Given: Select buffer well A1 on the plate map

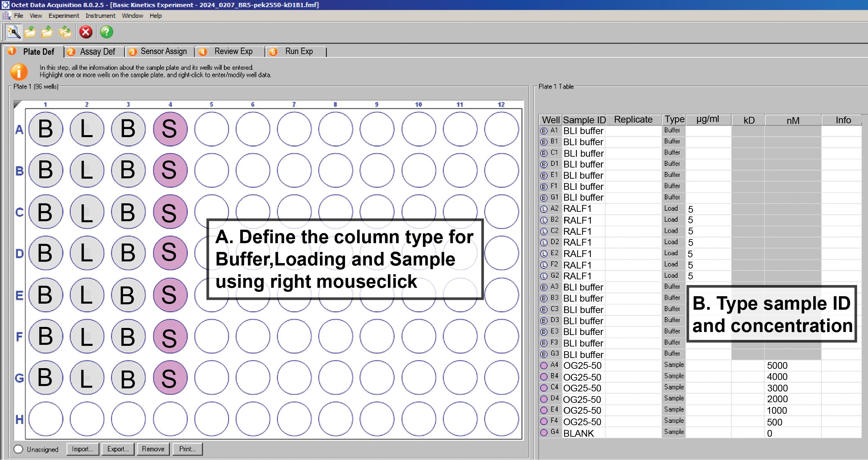Looking at the screenshot, I should (x=46, y=129).
